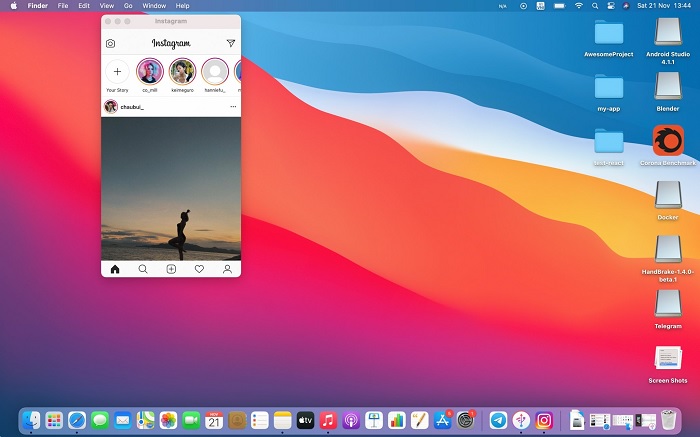The width and height of the screenshot is (700, 437).
Task: Open Instagram direct messages paper plane
Action: tap(231, 43)
